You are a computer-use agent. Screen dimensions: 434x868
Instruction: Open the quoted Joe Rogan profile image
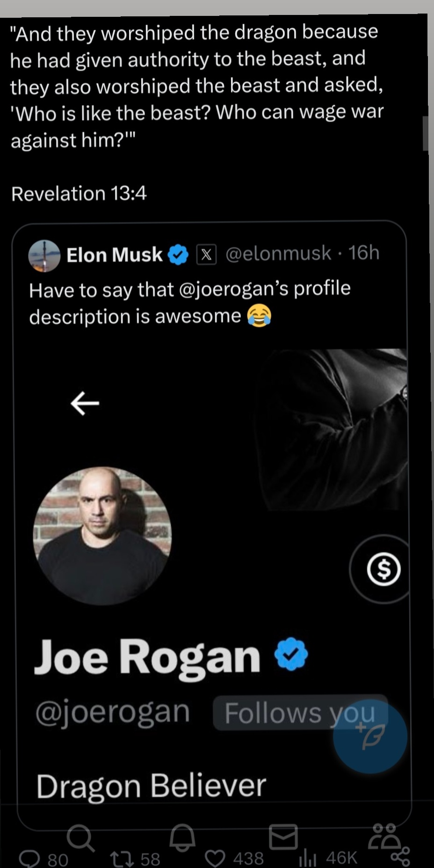tap(213, 575)
